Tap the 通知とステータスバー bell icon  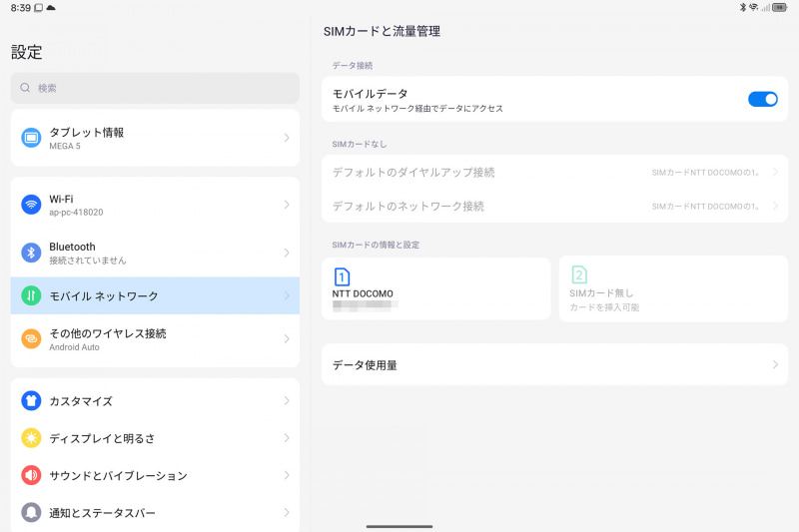[x=31, y=512]
